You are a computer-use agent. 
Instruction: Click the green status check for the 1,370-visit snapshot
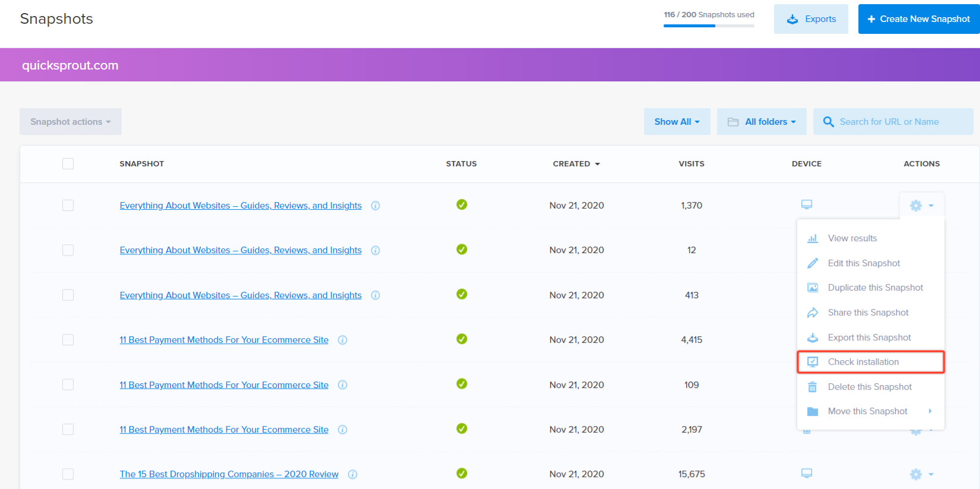(x=462, y=204)
